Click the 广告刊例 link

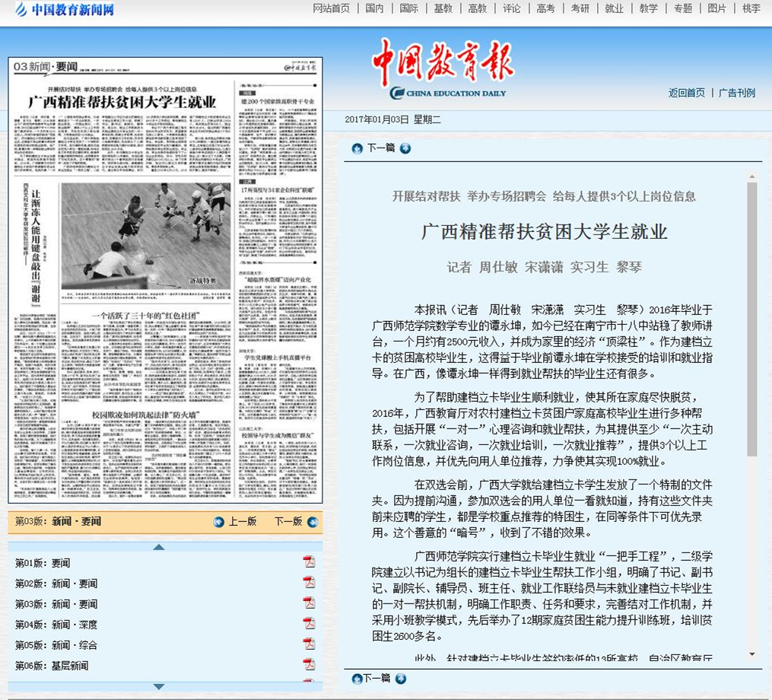coord(736,93)
